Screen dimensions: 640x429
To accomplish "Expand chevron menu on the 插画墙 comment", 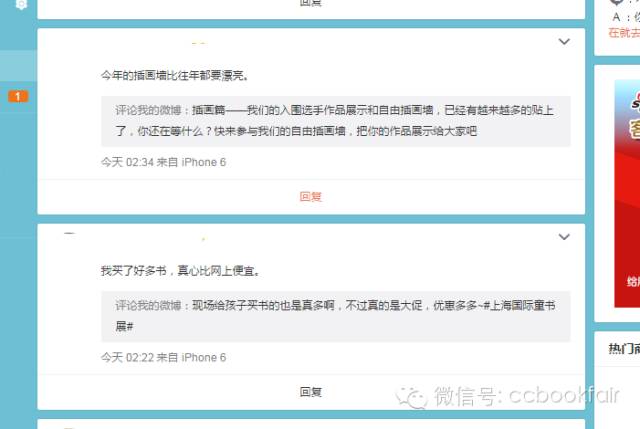I will tap(564, 41).
